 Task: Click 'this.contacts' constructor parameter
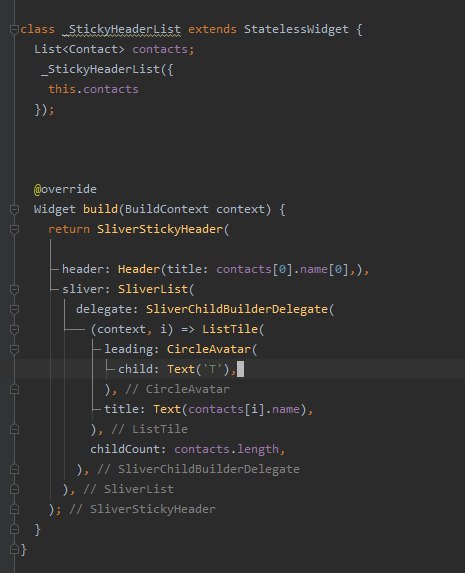[x=93, y=89]
